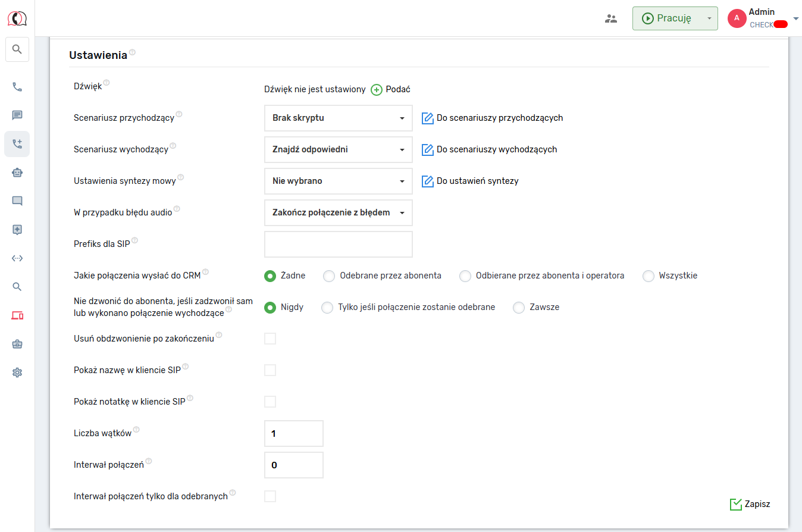The image size is (802, 532).
Task: Click the settings gear icon in sidebar
Action: (17, 373)
